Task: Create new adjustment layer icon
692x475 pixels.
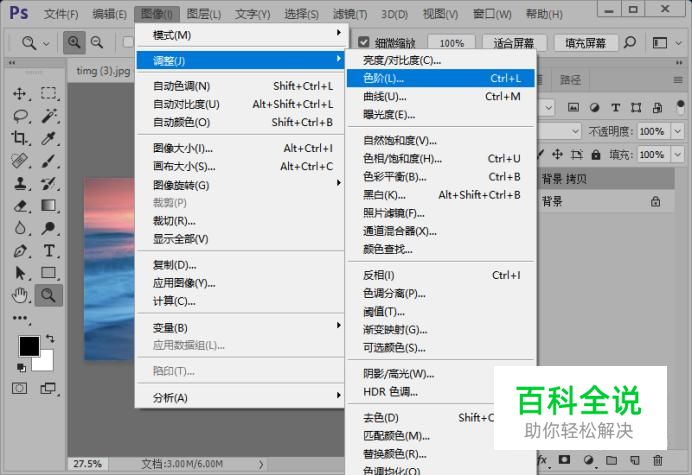Action: click(588, 460)
